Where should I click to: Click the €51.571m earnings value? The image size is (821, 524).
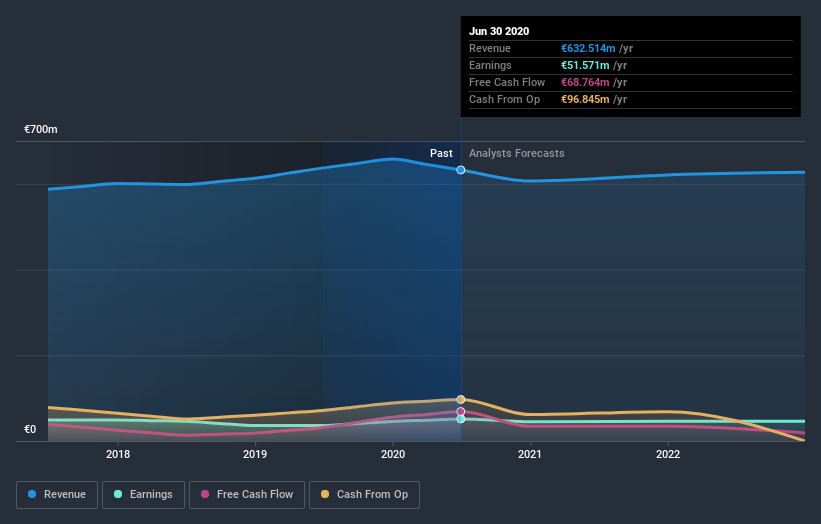[585, 65]
